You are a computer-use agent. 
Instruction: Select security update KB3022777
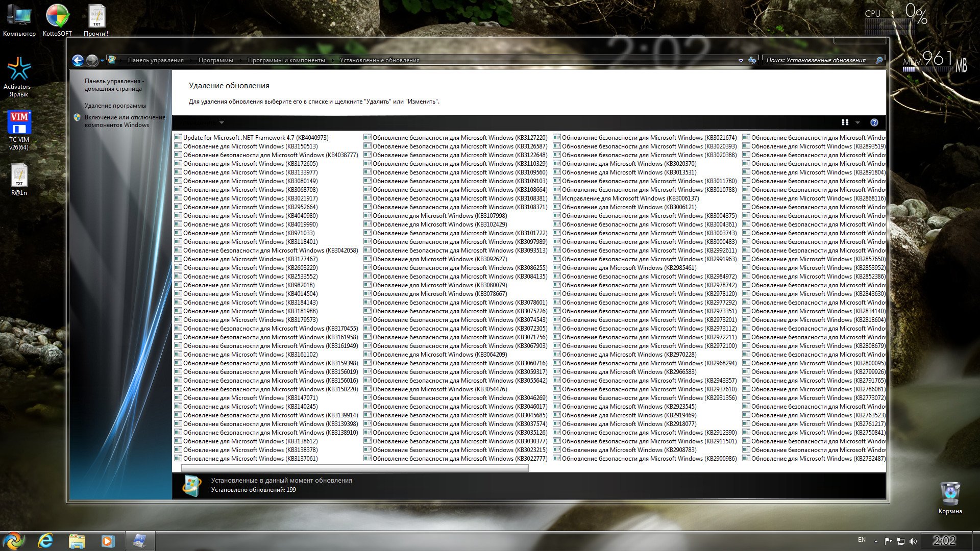[456, 459]
